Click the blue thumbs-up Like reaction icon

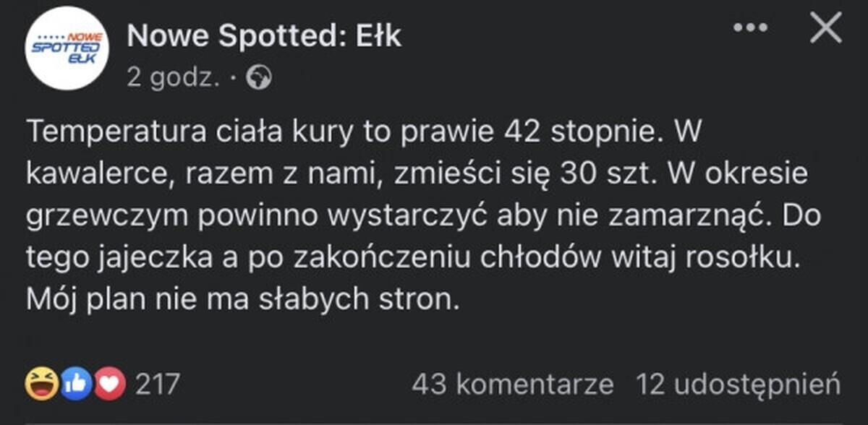click(75, 384)
